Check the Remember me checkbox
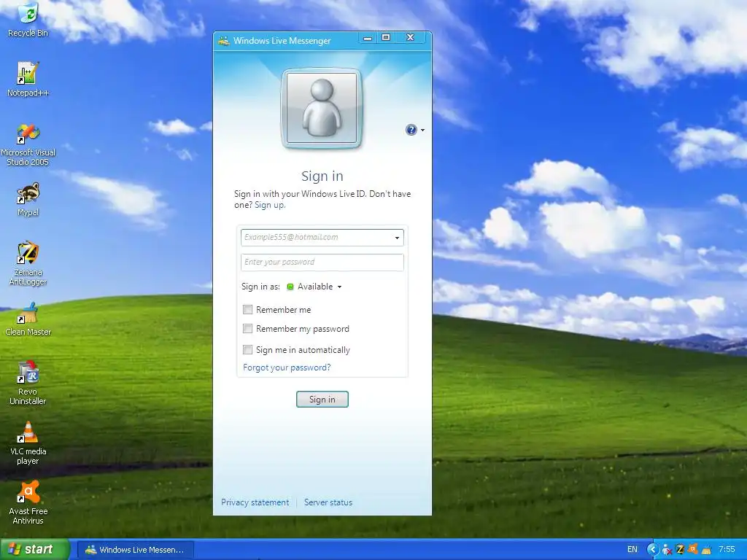747x560 pixels. (x=248, y=309)
